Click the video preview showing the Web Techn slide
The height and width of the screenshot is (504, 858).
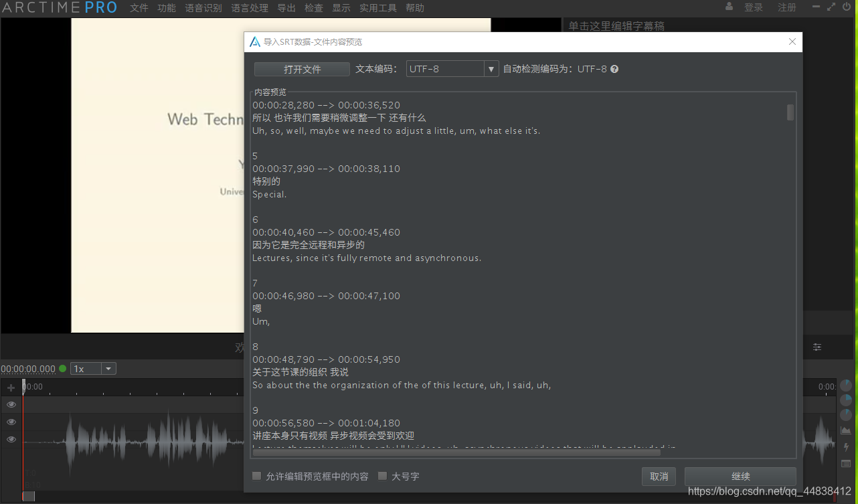158,175
